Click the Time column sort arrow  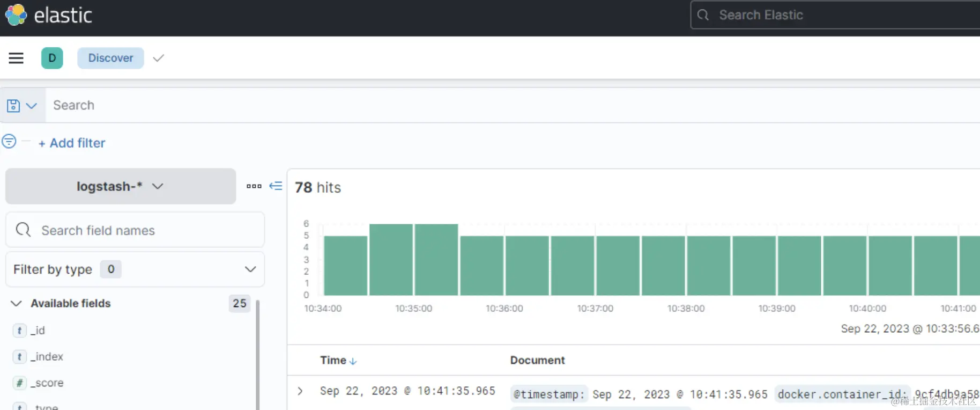point(353,361)
